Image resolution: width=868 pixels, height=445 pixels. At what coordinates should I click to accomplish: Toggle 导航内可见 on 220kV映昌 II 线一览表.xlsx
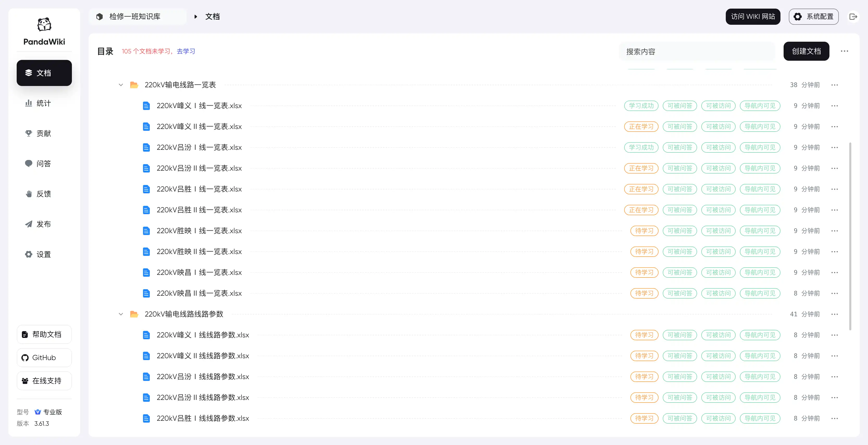760,293
